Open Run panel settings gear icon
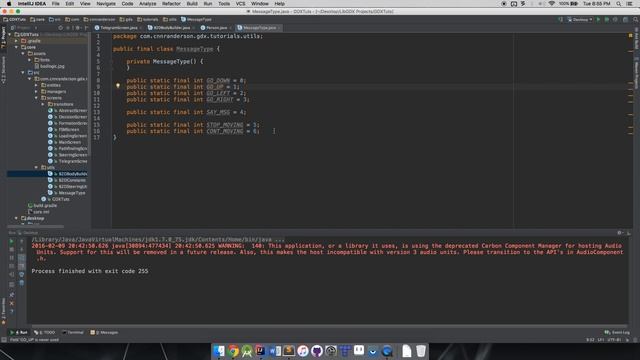Viewport: 640px width, 360px height. (620, 233)
